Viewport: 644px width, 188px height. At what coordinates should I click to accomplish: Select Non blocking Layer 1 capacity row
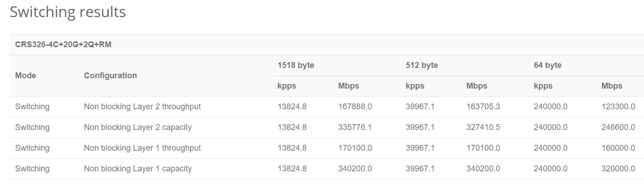tap(327, 169)
